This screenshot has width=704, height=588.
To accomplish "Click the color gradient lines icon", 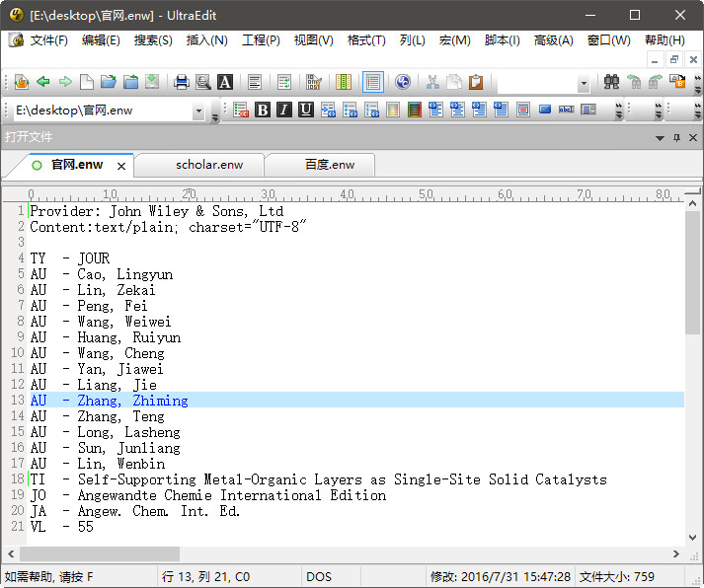I will coord(393,110).
